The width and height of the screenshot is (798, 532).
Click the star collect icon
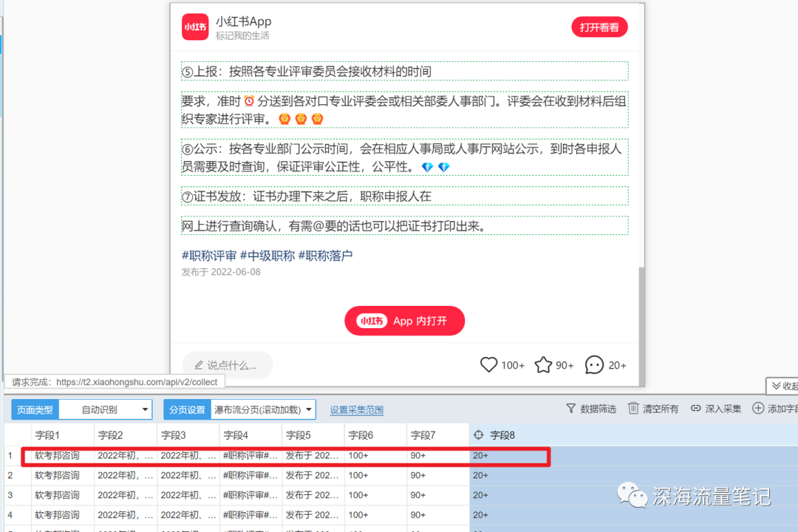coord(543,364)
